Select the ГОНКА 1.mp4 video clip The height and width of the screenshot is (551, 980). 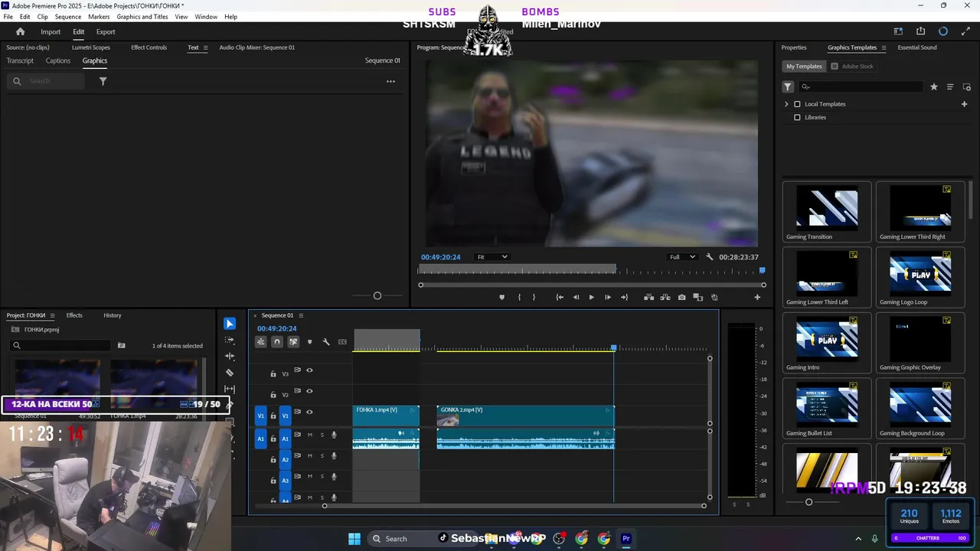tap(386, 416)
